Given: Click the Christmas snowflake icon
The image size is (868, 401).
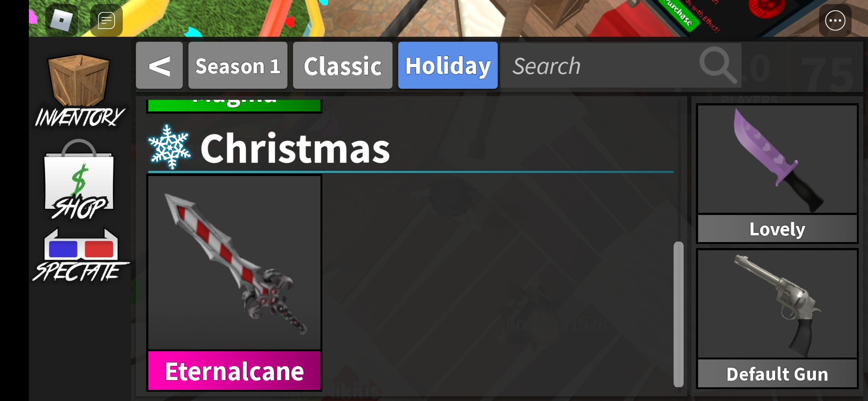Looking at the screenshot, I should point(170,147).
